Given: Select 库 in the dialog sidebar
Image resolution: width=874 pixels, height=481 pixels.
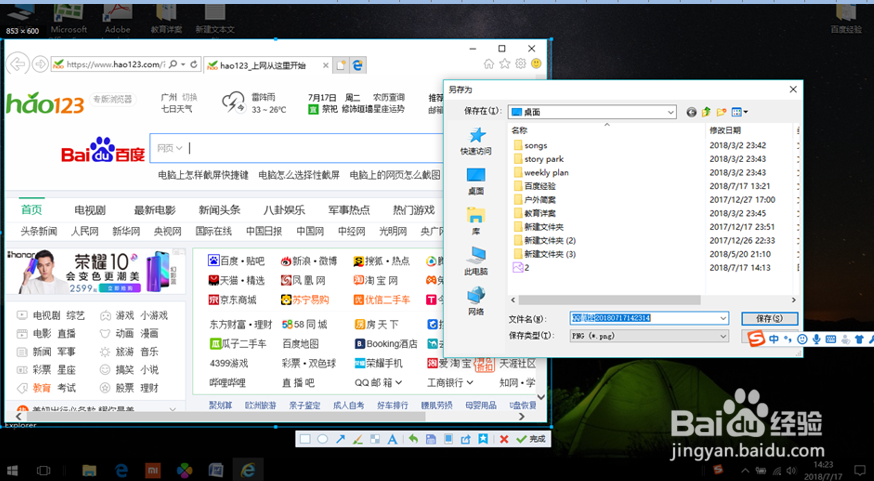Looking at the screenshot, I should click(x=476, y=221).
